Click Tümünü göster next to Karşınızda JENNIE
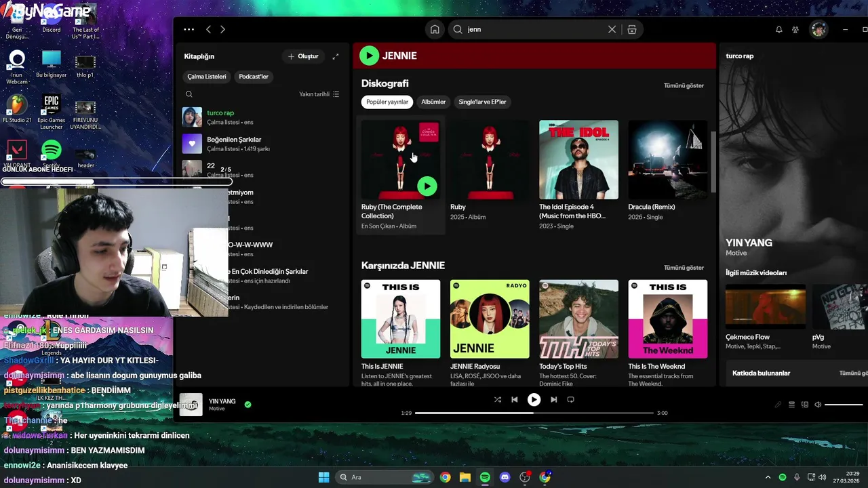 tap(684, 268)
